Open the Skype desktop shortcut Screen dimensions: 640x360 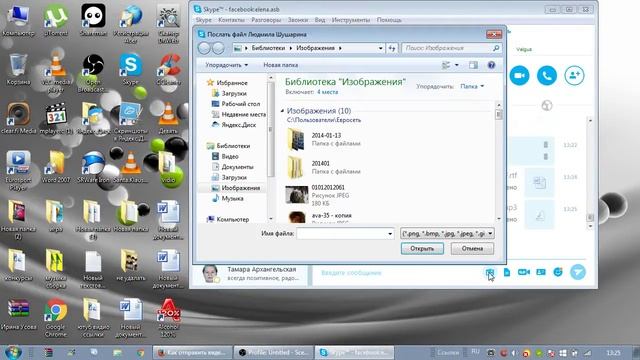pos(131,69)
